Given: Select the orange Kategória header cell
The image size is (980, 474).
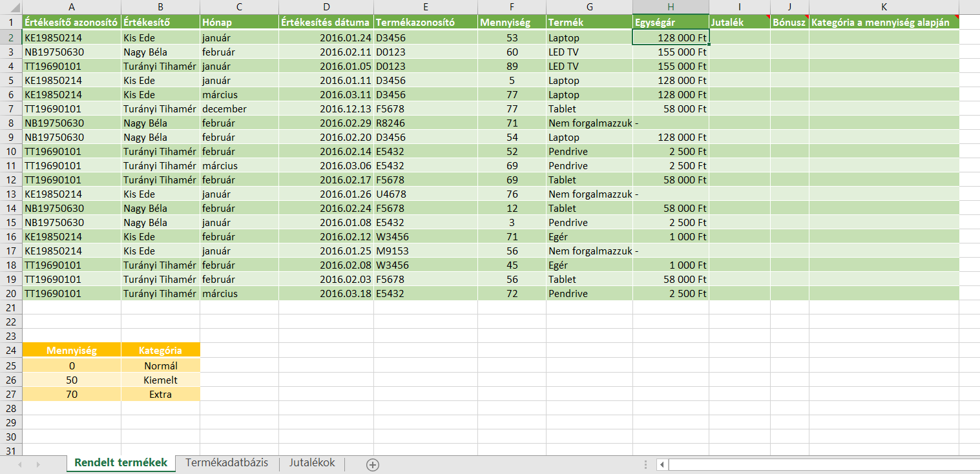Looking at the screenshot, I should [160, 351].
